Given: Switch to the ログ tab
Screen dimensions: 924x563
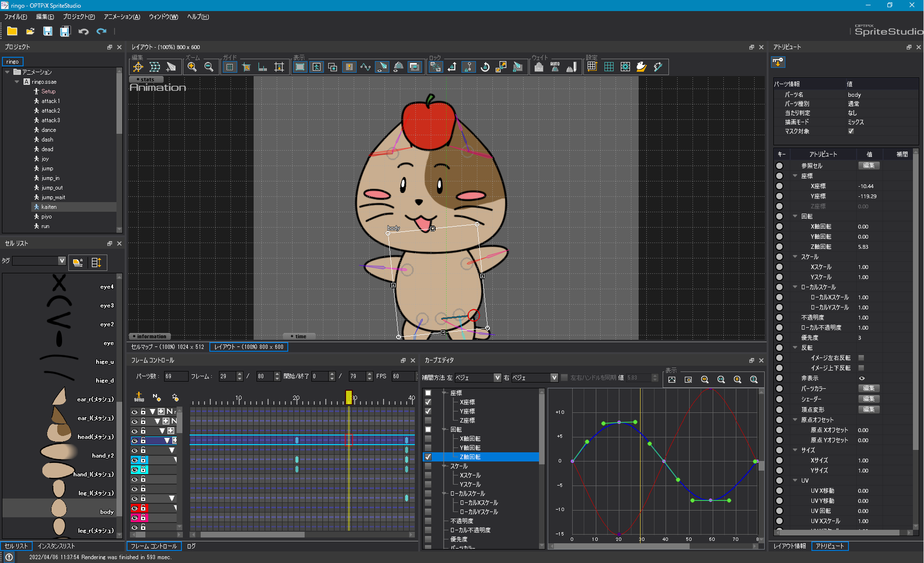Looking at the screenshot, I should tap(191, 546).
